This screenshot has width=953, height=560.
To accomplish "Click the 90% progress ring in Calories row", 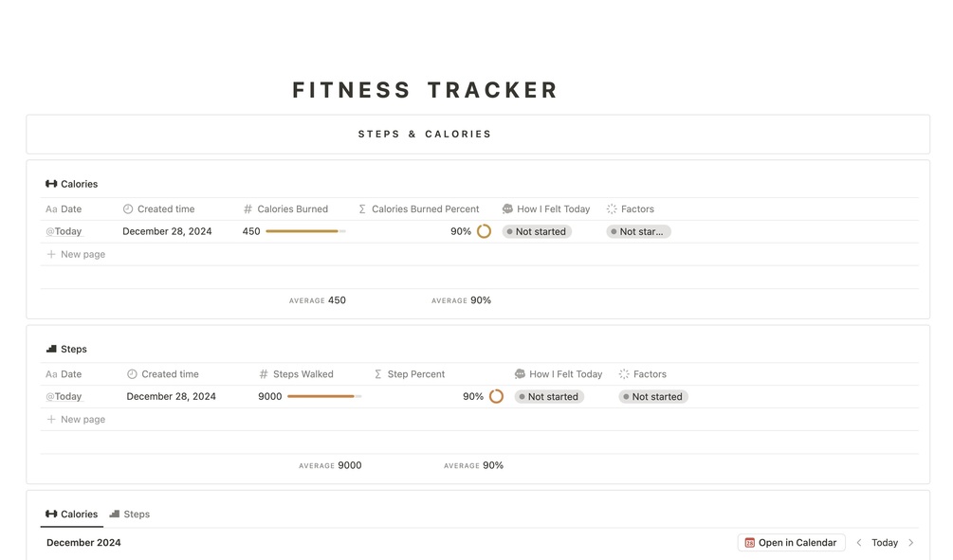I will pos(484,231).
